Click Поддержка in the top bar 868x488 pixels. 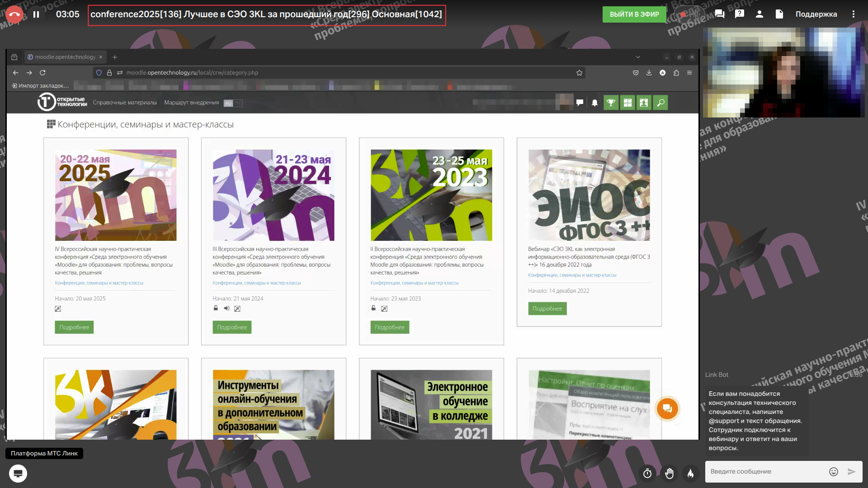tap(816, 14)
